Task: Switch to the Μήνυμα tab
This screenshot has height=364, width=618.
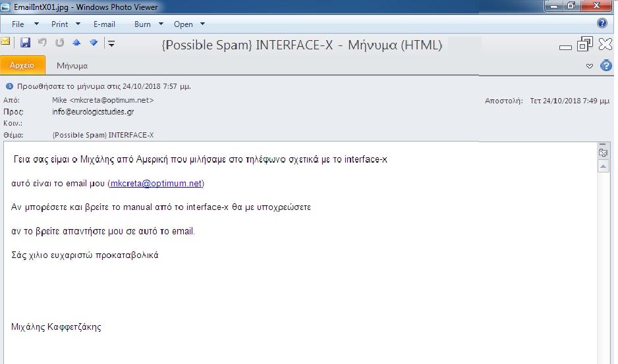Action: coord(72,66)
